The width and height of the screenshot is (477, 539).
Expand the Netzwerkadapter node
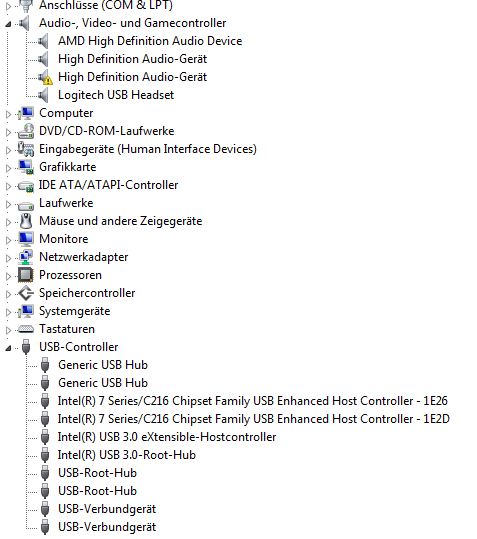pos(9,258)
